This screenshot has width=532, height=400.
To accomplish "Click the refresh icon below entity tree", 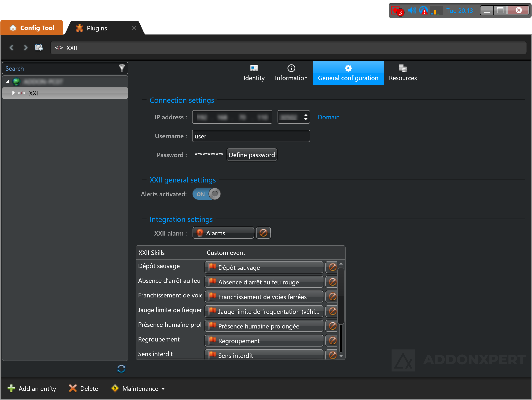I will [121, 369].
